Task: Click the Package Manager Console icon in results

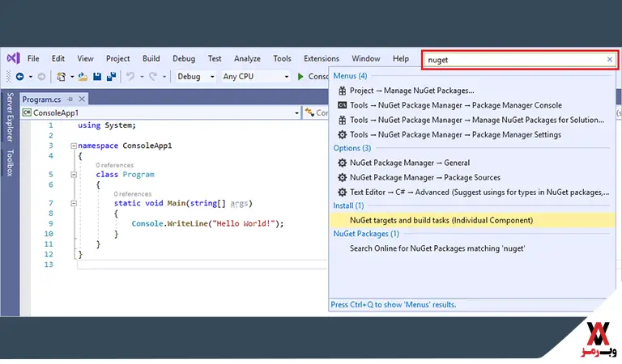Action: click(342, 105)
